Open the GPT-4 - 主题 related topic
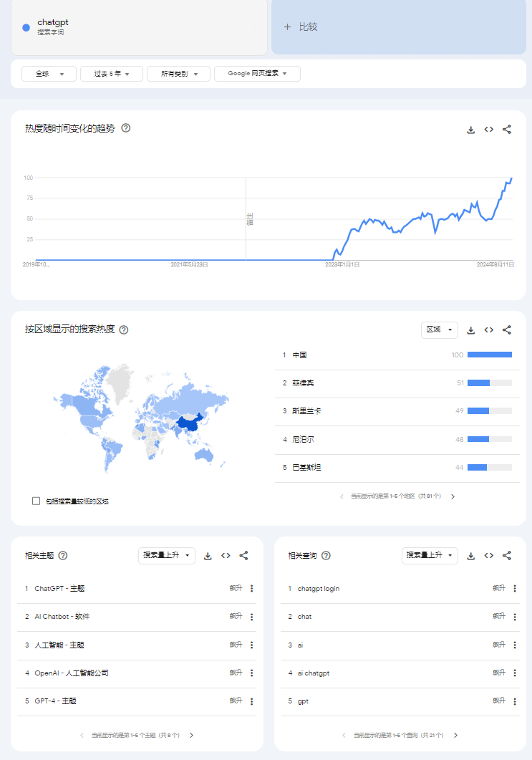532x760 pixels. click(55, 701)
